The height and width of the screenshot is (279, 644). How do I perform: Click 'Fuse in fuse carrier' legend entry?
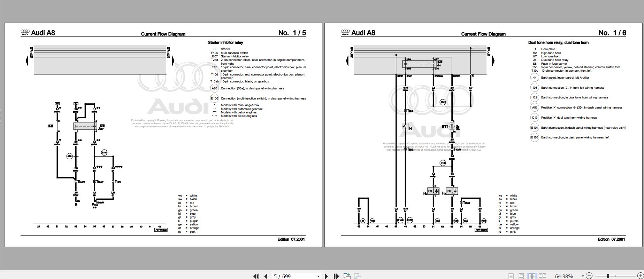554,64
